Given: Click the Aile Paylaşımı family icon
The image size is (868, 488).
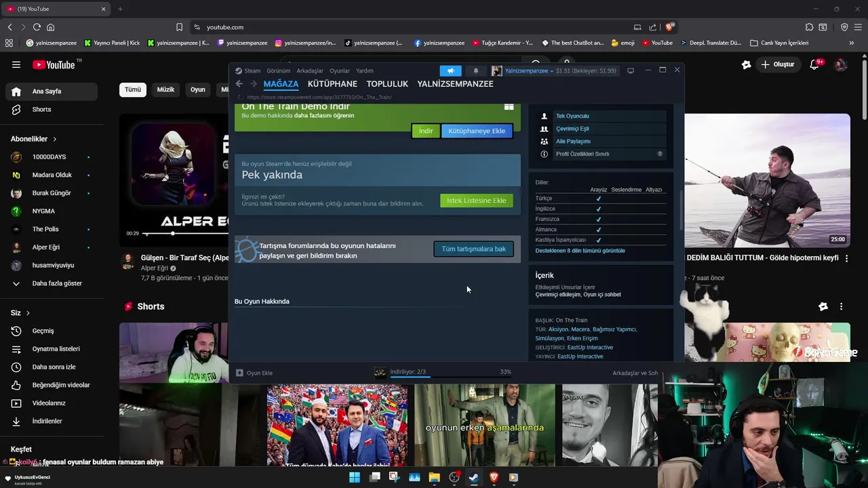Looking at the screenshot, I should point(544,141).
